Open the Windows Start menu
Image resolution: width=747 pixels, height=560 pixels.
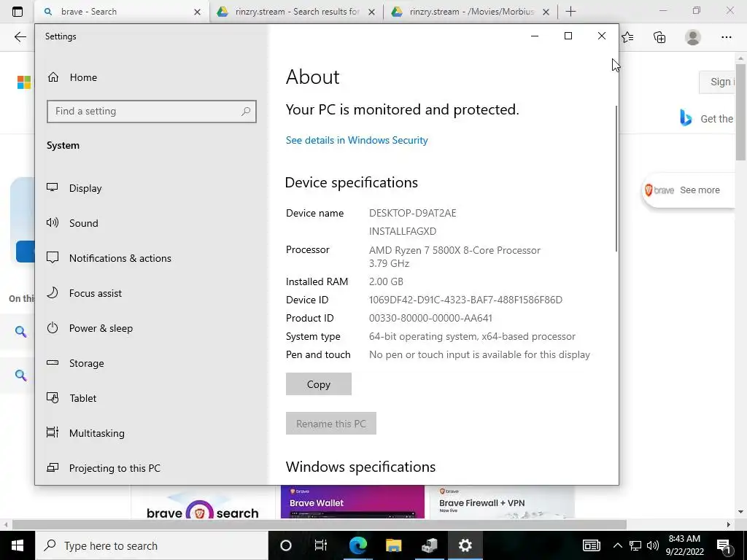point(18,545)
